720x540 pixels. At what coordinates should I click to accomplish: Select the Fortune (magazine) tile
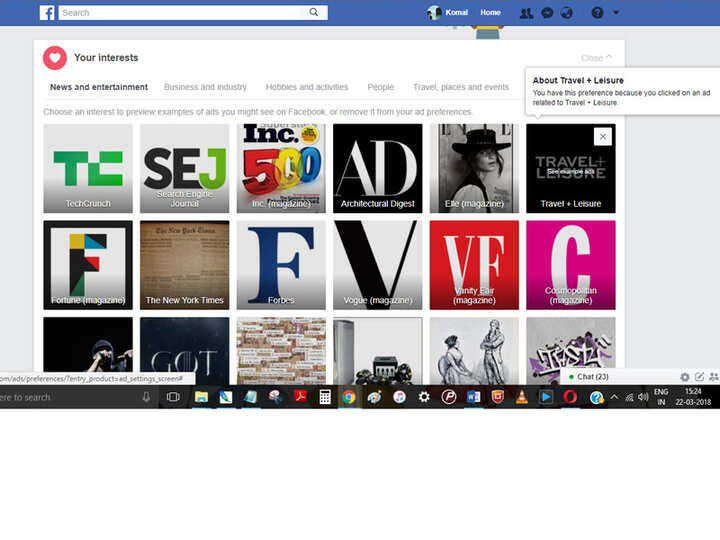pos(88,265)
